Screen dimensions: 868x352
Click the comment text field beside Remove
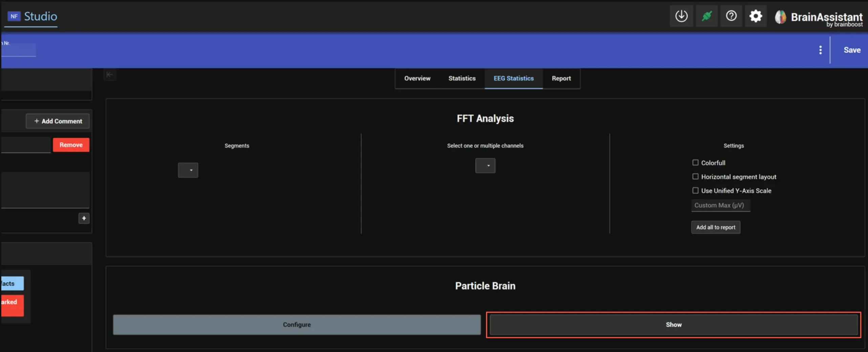[26, 145]
